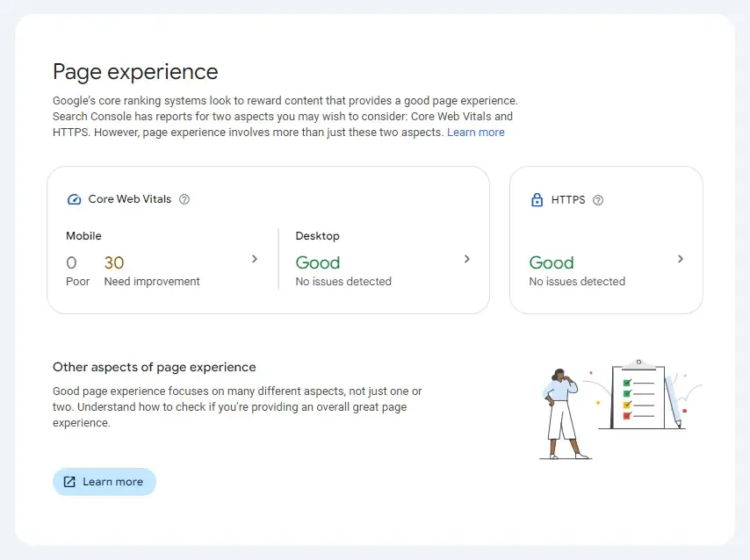Click the Learn more link in the description
This screenshot has height=560, width=750.
[x=476, y=132]
